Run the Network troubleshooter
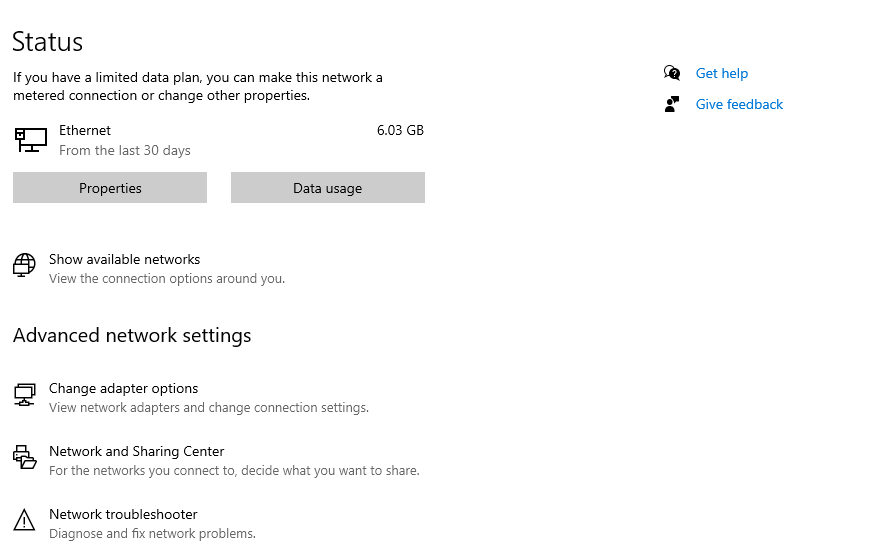887x554 pixels. [123, 514]
